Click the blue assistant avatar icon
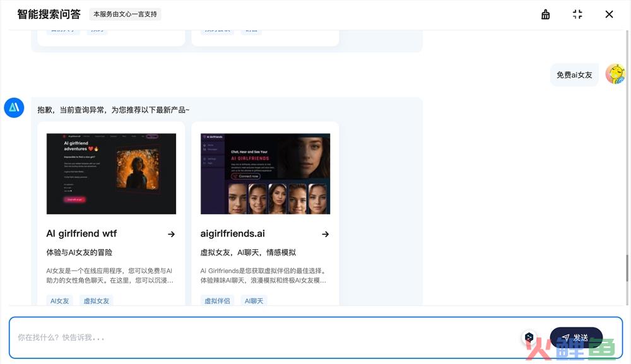The image size is (631, 364). [x=14, y=108]
